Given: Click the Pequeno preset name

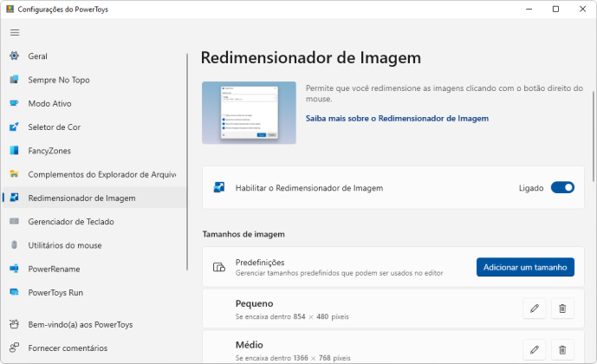Looking at the screenshot, I should pyautogui.click(x=255, y=303).
